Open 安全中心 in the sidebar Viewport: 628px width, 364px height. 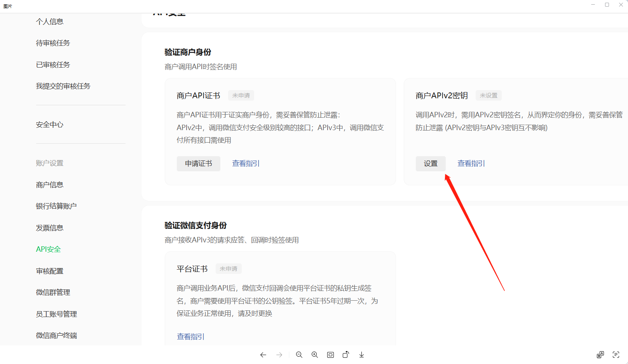[49, 125]
